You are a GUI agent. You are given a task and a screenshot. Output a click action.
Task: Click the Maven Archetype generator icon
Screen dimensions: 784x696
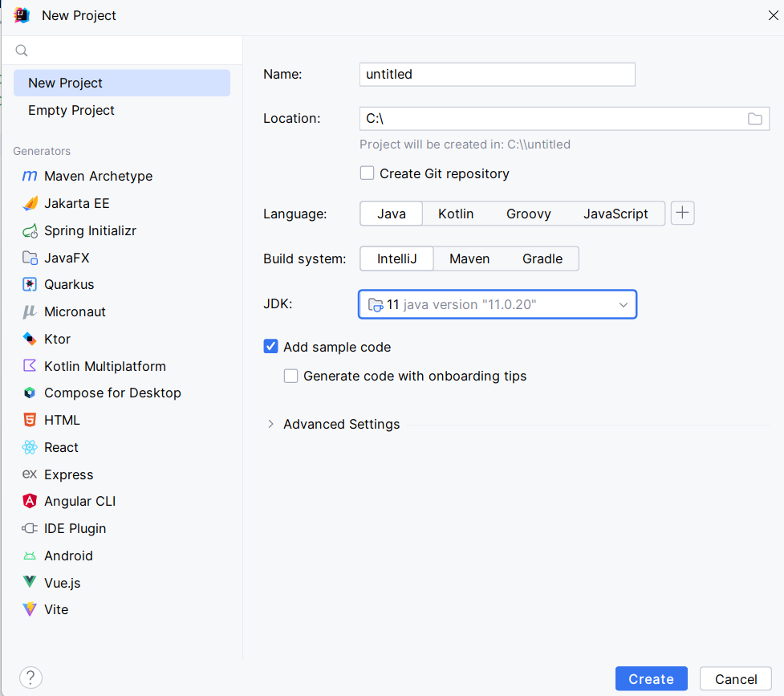pos(30,176)
